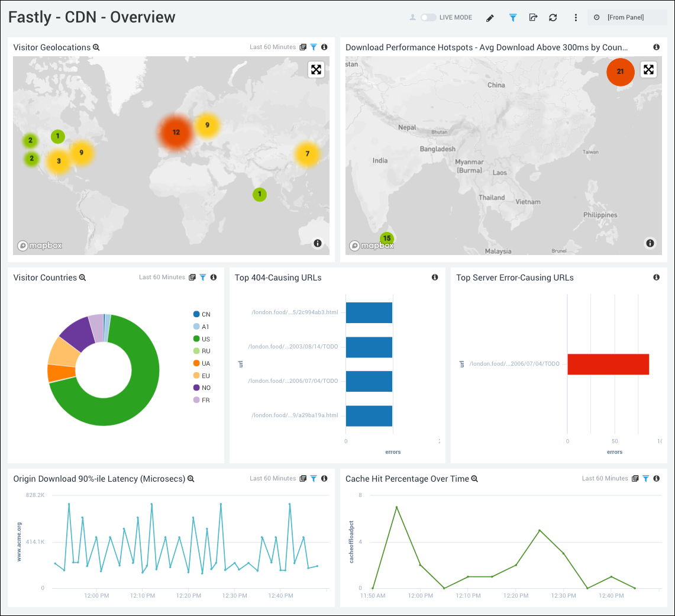The width and height of the screenshot is (675, 616).
Task: Toggle the filter icon on Visitor Countries panel
Action: click(202, 277)
